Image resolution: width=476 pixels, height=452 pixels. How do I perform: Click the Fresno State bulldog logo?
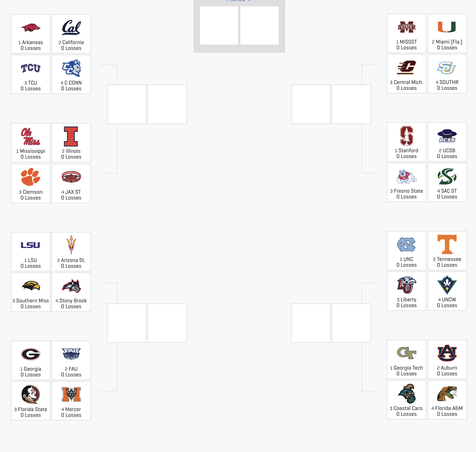pyautogui.click(x=406, y=176)
